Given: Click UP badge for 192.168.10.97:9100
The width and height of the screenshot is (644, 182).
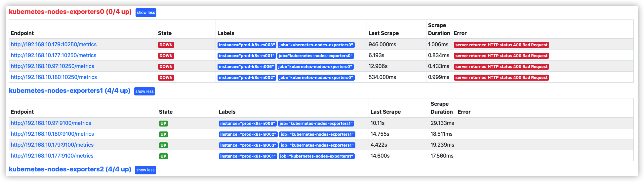Looking at the screenshot, I should (163, 124).
